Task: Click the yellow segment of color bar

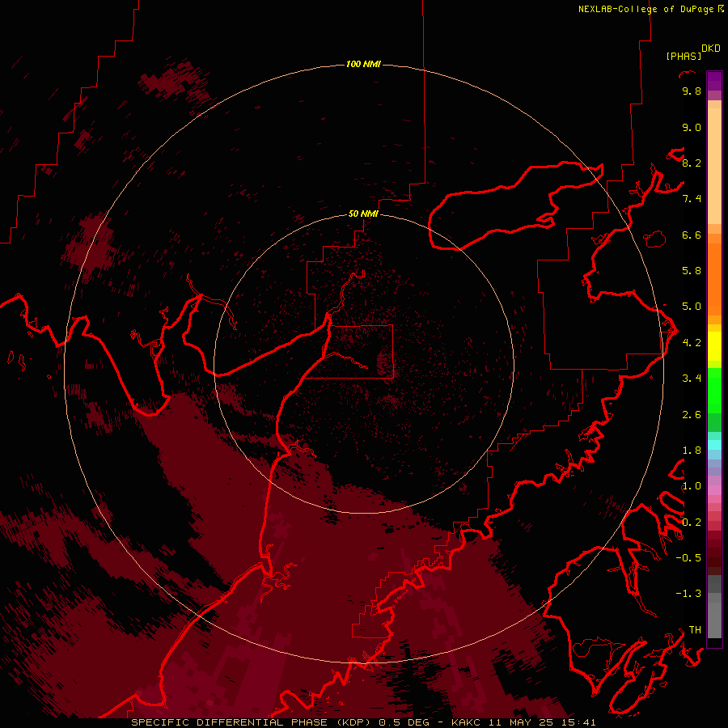Action: [714, 346]
